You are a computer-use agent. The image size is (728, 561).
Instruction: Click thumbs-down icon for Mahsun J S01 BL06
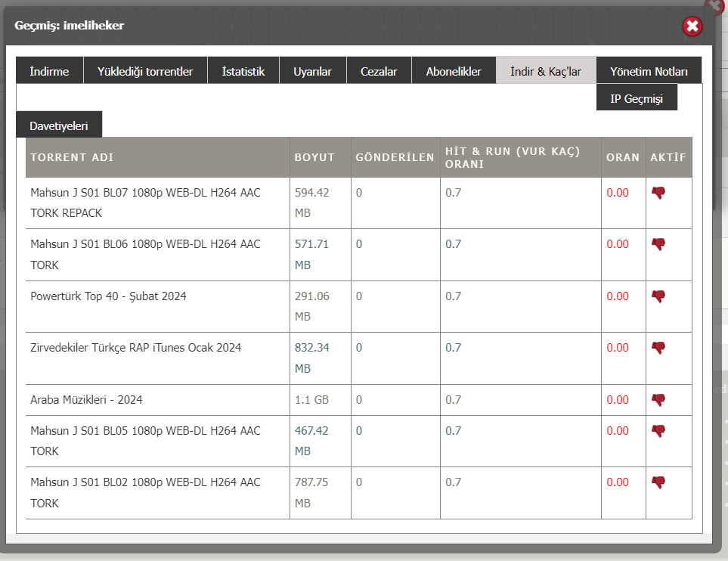pos(658,244)
